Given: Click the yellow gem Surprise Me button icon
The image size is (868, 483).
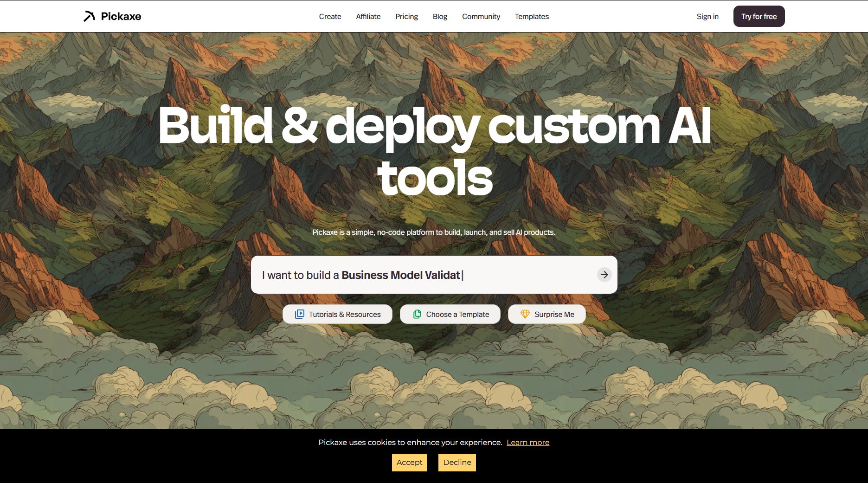Looking at the screenshot, I should [x=526, y=314].
